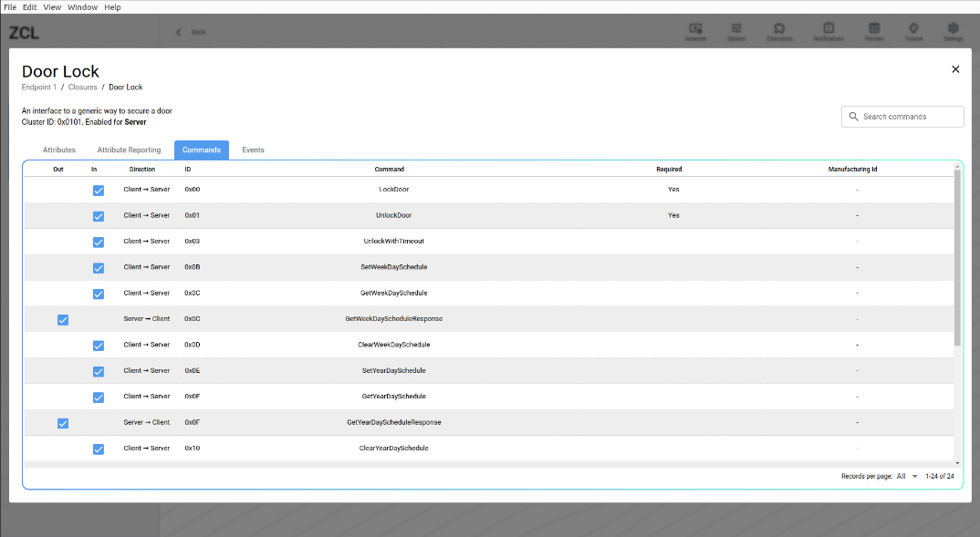Click the Extensions toolbar icon
Image resolution: width=980 pixels, height=537 pixels.
(x=781, y=32)
